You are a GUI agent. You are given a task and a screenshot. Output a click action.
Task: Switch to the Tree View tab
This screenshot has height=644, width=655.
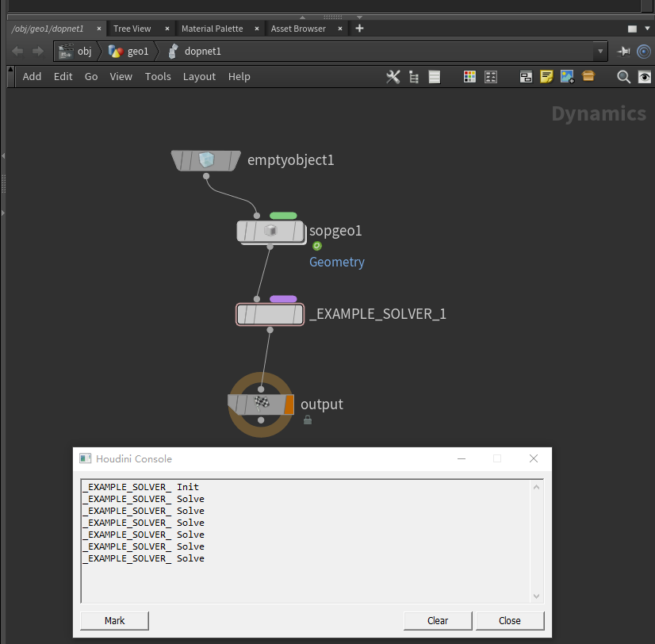click(132, 29)
